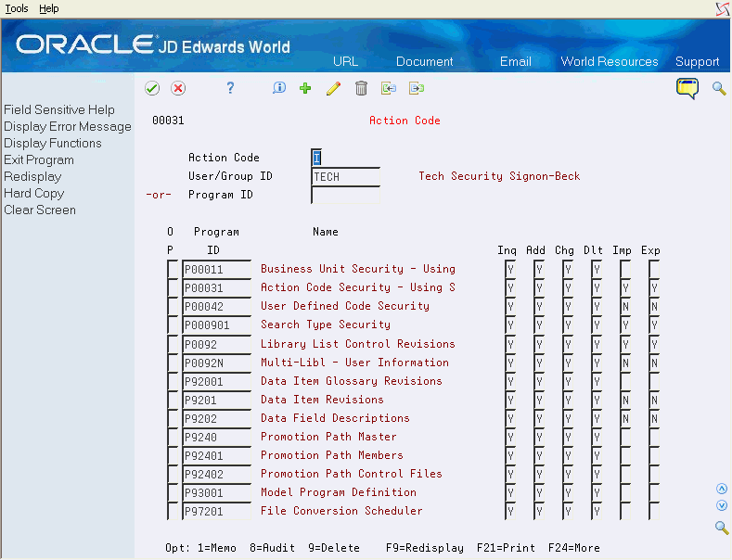Click the Export toolbar icon
Screen dimensions: 732x560
coord(417,88)
